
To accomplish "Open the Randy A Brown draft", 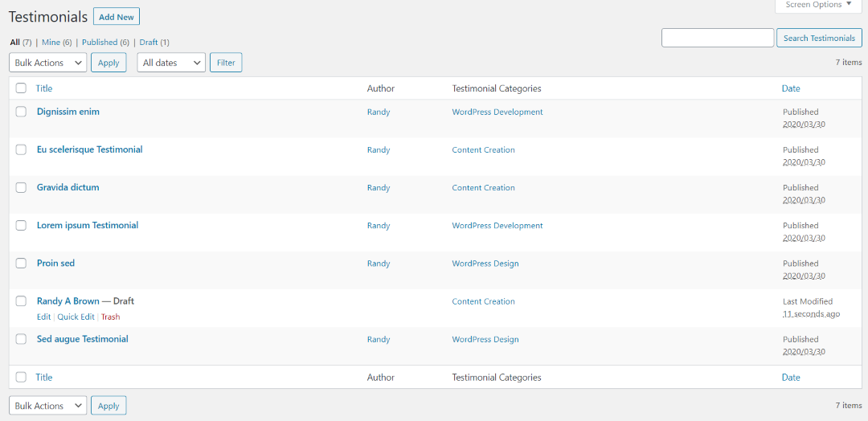I will 68,301.
